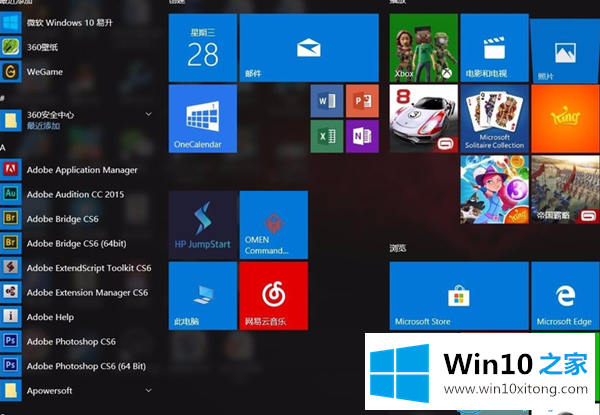Screen dimensions: 600x415
Task: Launch the OneNote tile
Action: (362, 136)
